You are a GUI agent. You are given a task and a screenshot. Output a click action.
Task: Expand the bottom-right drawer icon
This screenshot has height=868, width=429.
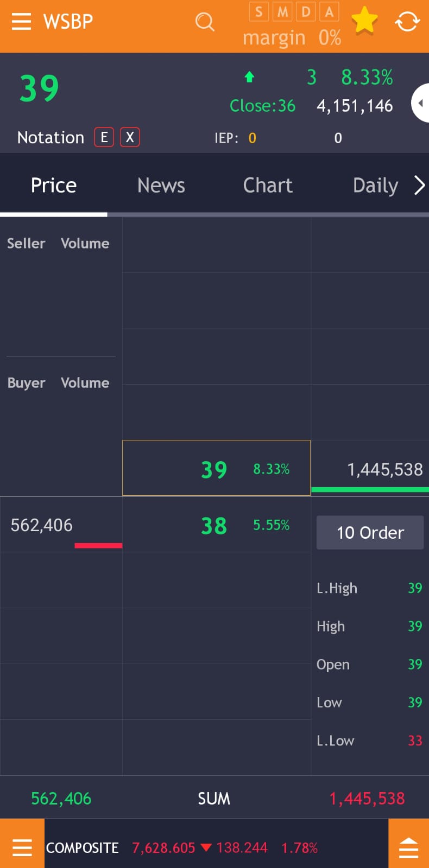click(408, 846)
